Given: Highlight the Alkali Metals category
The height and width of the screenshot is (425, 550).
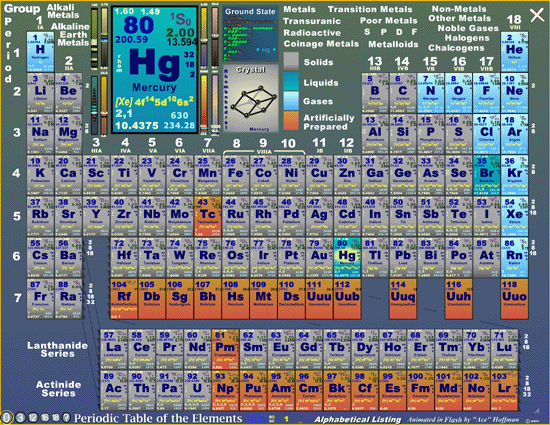Looking at the screenshot, I should point(63,11).
